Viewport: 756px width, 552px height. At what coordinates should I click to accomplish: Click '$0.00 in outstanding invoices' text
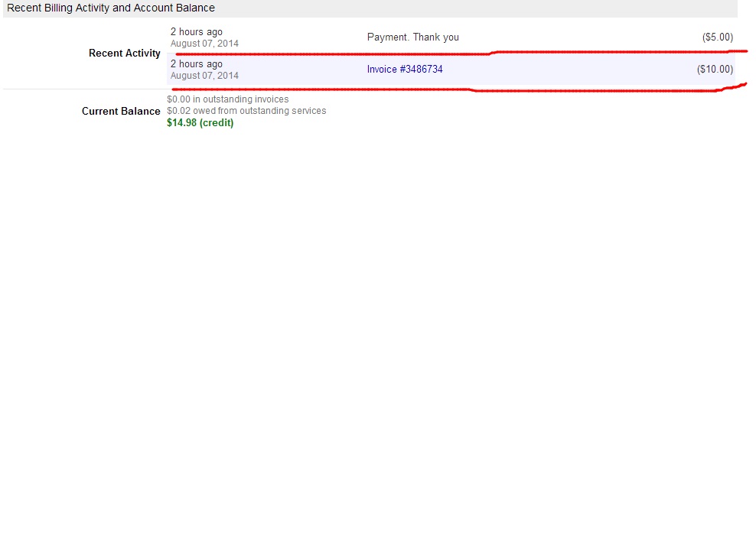(227, 99)
